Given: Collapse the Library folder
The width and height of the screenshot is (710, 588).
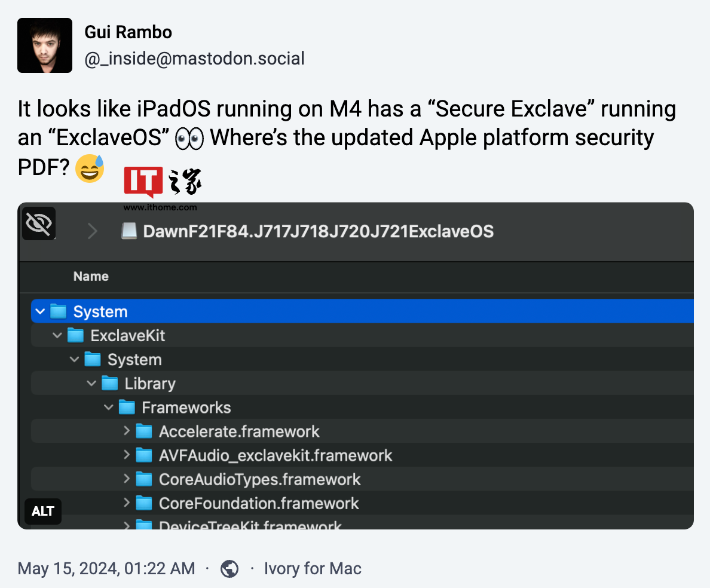Looking at the screenshot, I should (x=91, y=383).
